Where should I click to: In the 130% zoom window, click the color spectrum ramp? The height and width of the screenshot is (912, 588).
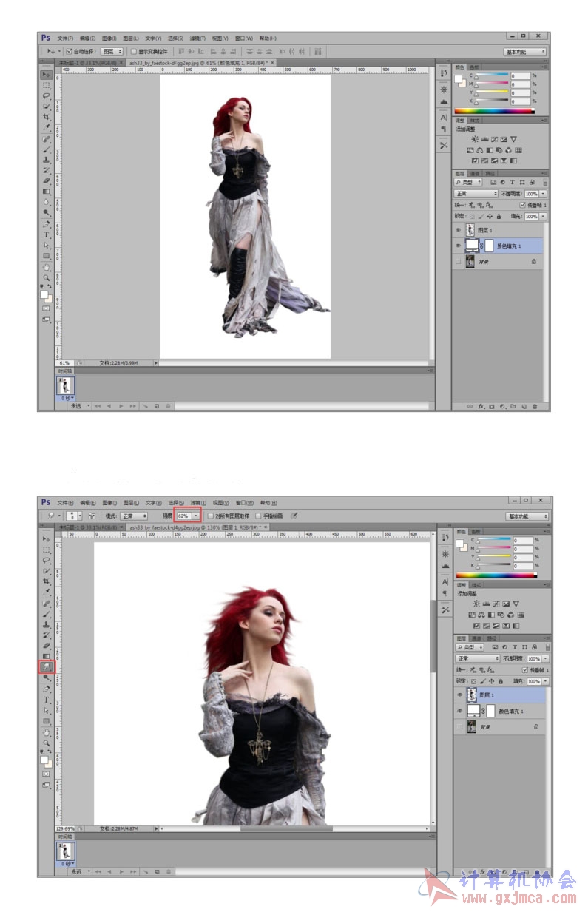(496, 575)
